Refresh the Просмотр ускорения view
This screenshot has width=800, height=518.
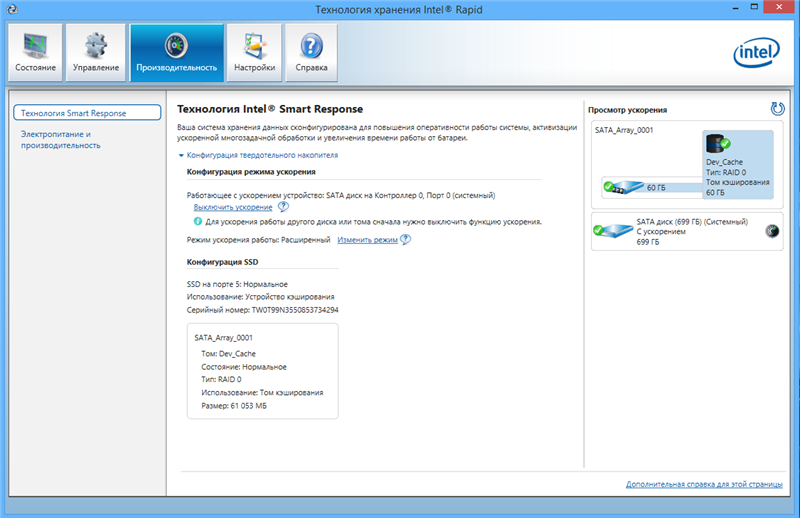[777, 109]
